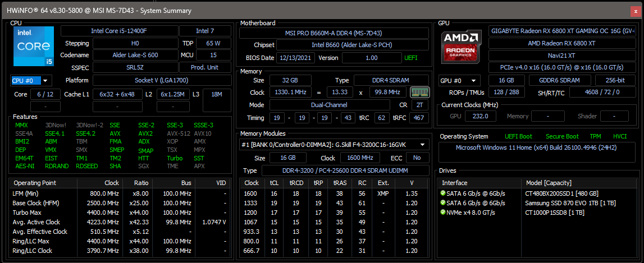Click the Turbo Max operating point row
644x263 pixels.
(x=119, y=213)
